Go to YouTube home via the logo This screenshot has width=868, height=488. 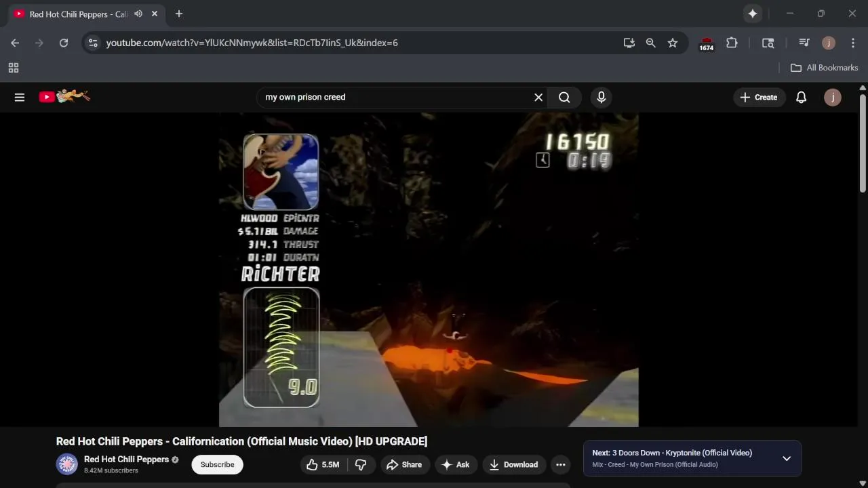click(64, 97)
